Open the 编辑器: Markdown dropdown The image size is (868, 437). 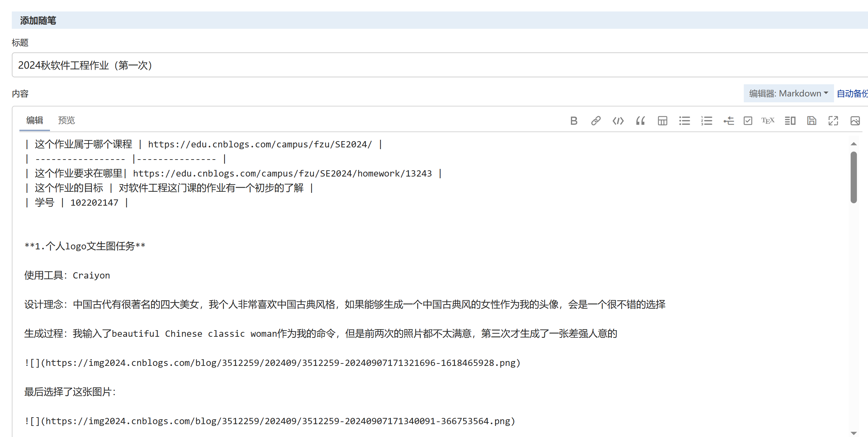[x=789, y=93]
